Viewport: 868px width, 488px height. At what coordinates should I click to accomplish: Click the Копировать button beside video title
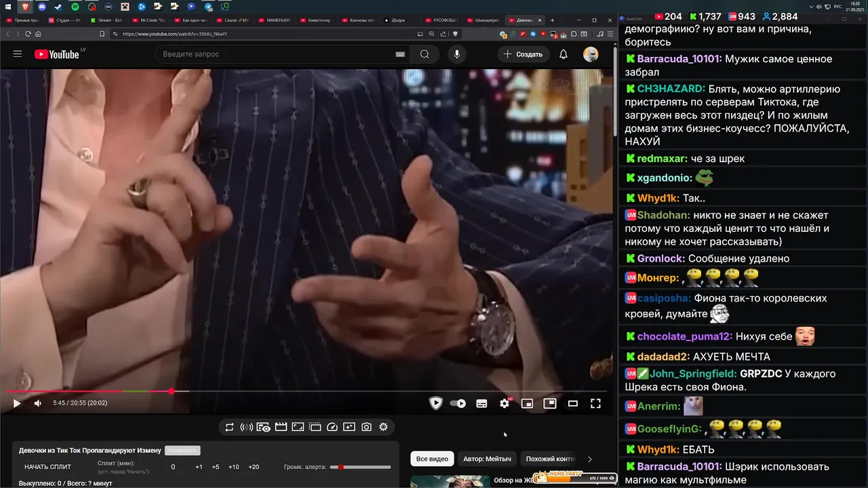point(182,451)
